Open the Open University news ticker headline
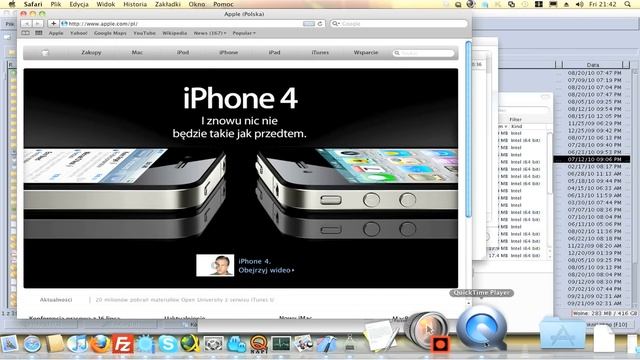Viewport: 640px width, 360px height. (x=184, y=300)
